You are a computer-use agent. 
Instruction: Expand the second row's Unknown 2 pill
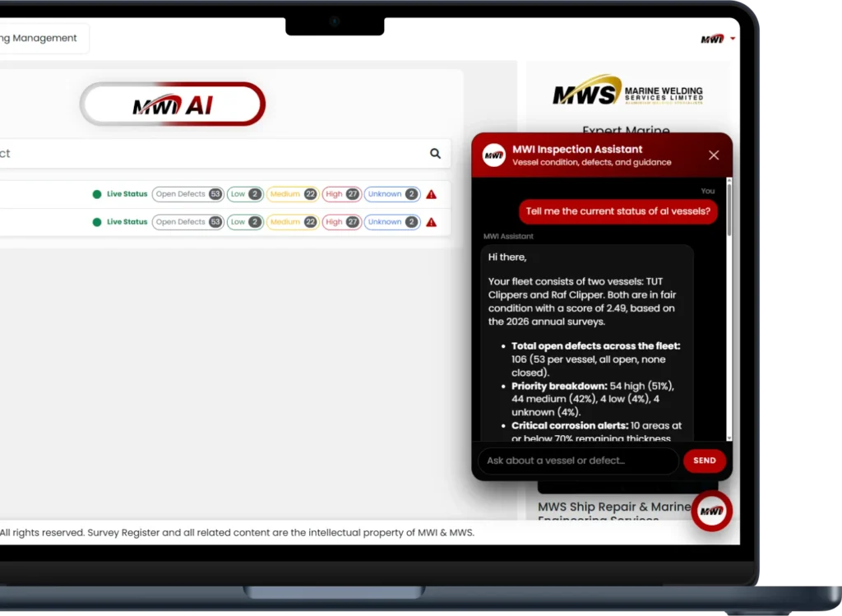[392, 222]
